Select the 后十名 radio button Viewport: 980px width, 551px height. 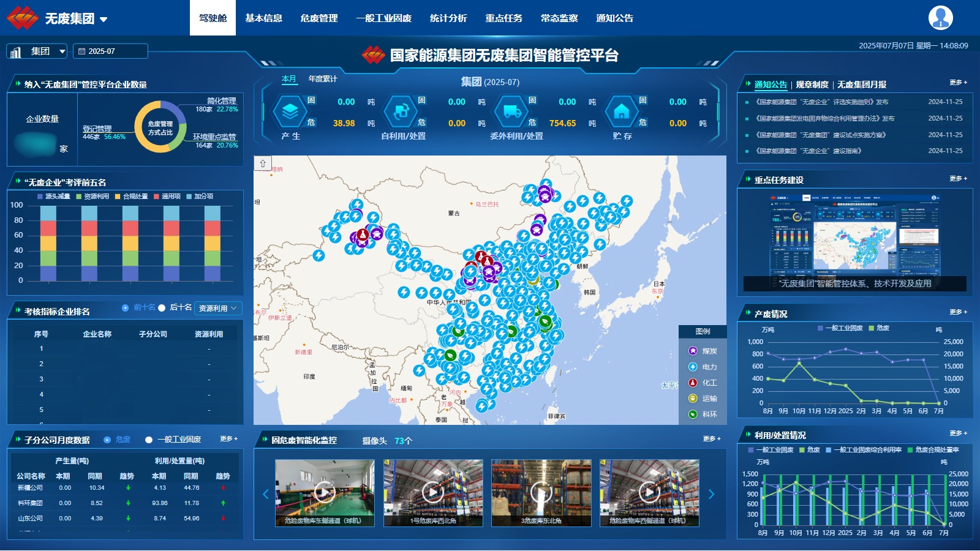click(162, 308)
